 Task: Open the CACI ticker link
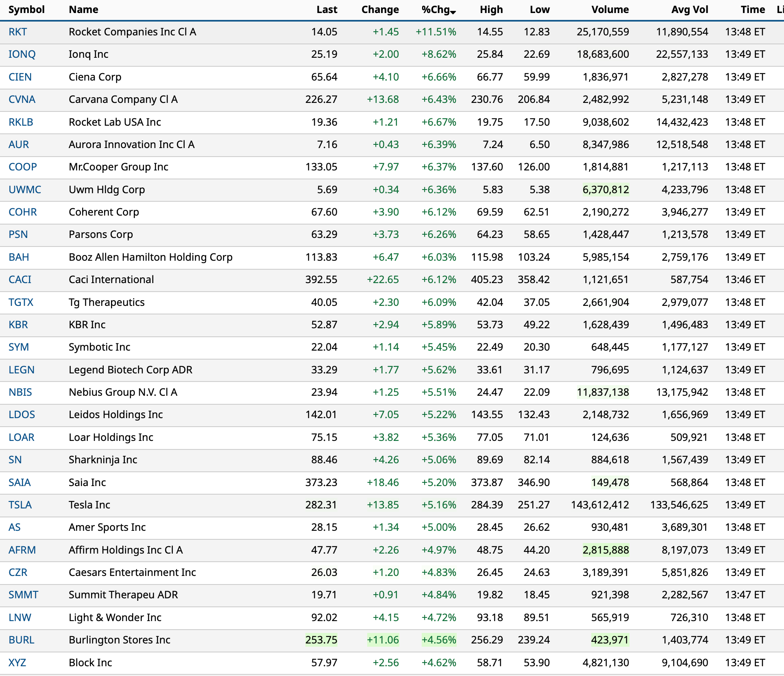20,280
